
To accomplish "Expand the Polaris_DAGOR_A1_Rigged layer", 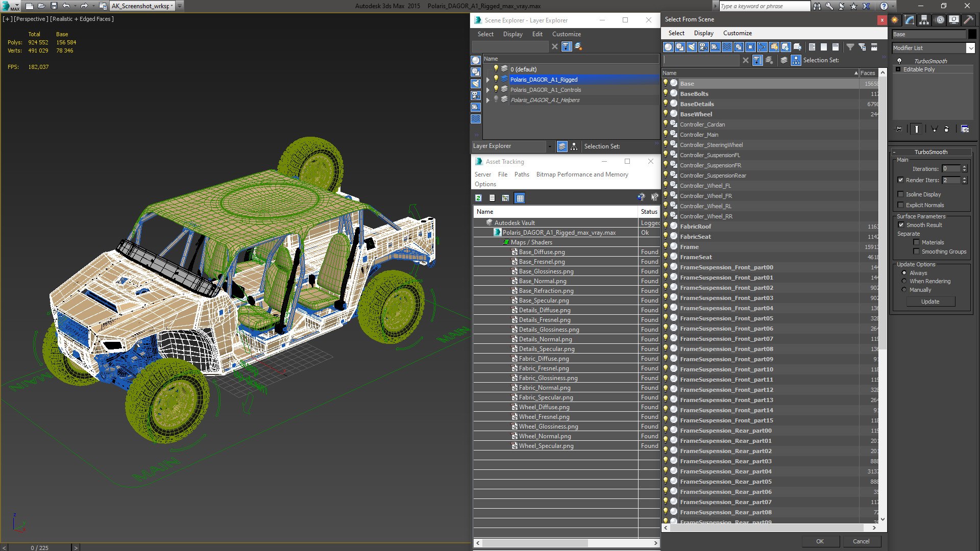I will coord(488,80).
